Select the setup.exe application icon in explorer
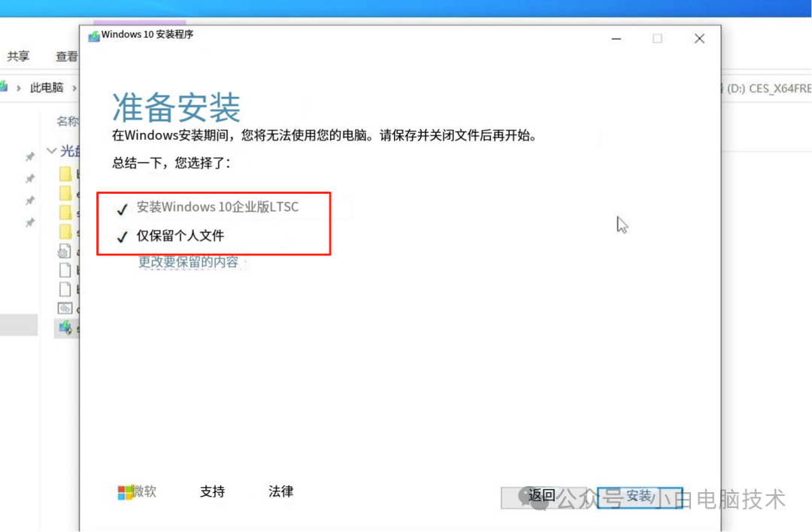The image size is (812, 532). 66,328
